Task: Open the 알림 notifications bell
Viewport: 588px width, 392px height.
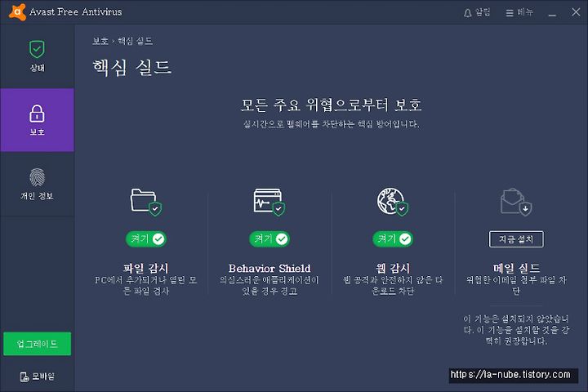Action: tap(477, 13)
